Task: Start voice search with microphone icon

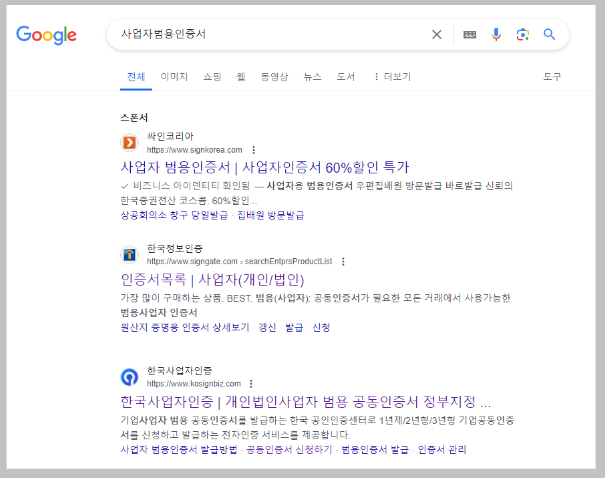Action: [x=496, y=35]
